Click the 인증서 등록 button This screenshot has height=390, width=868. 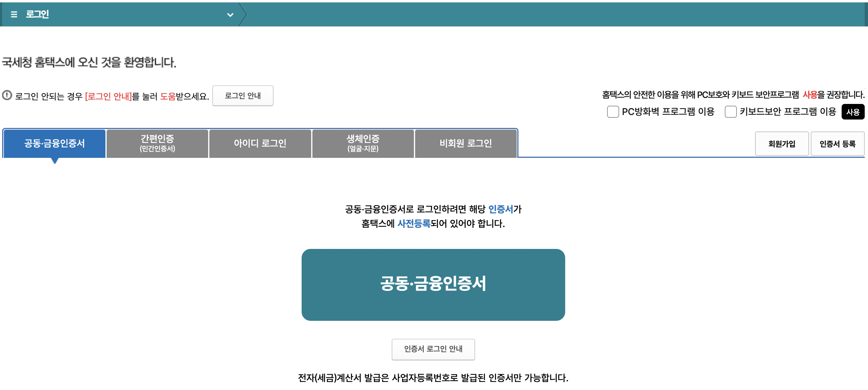click(837, 144)
